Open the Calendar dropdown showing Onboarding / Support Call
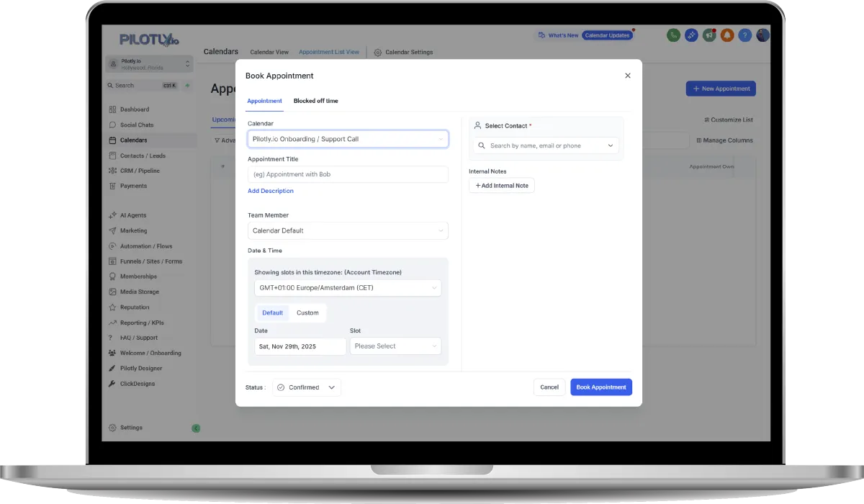Viewport: 864px width, 504px height. (348, 139)
